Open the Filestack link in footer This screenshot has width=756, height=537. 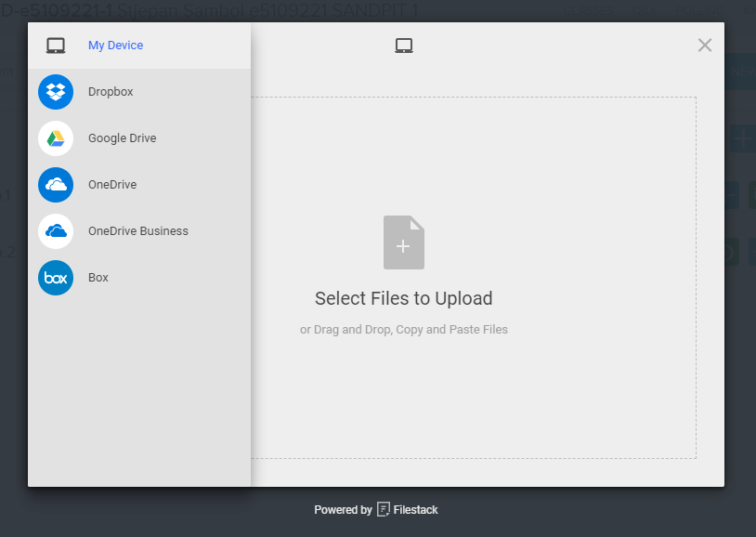(x=415, y=510)
